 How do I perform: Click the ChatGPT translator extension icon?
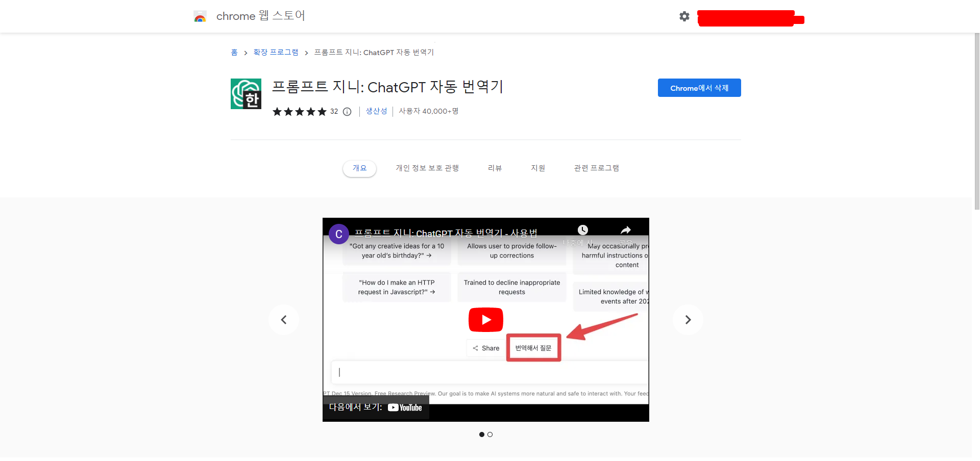coord(246,94)
